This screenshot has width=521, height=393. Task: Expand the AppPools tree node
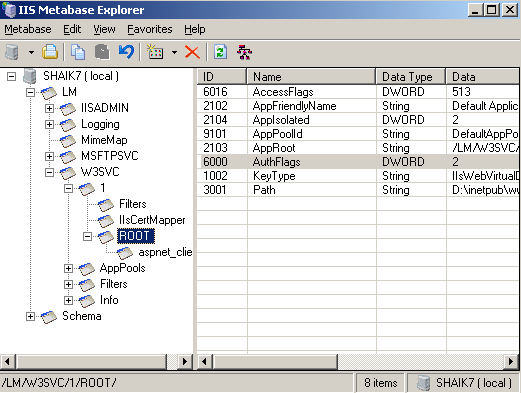(68, 268)
